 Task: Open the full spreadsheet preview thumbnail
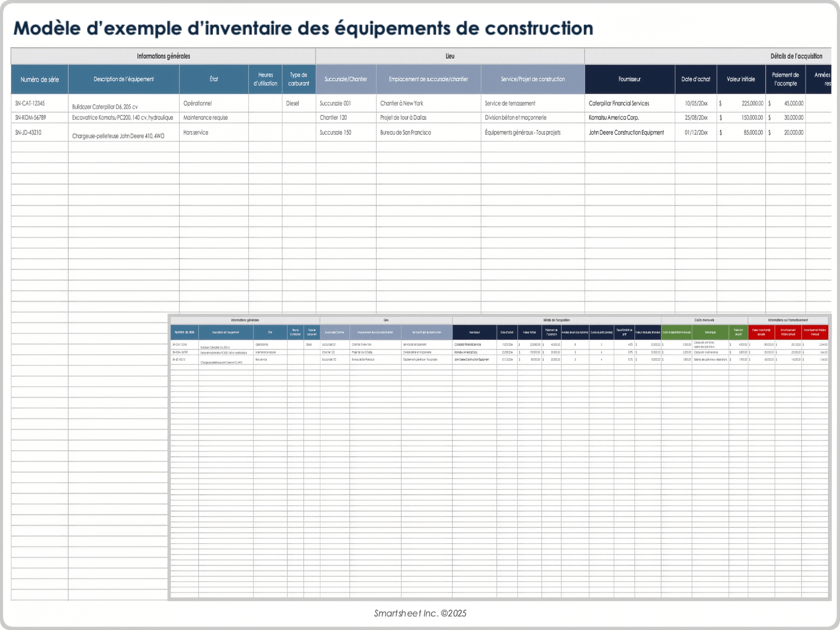[x=499, y=457]
